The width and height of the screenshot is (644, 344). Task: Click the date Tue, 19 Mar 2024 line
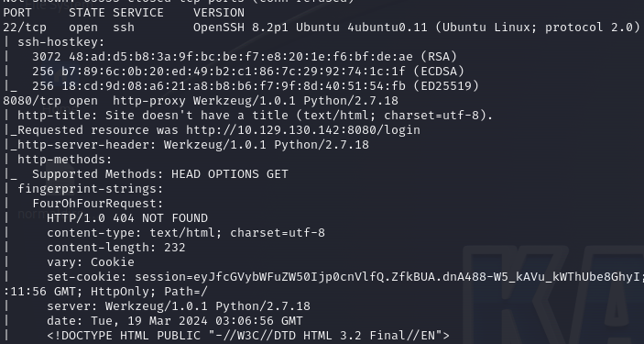click(x=175, y=321)
